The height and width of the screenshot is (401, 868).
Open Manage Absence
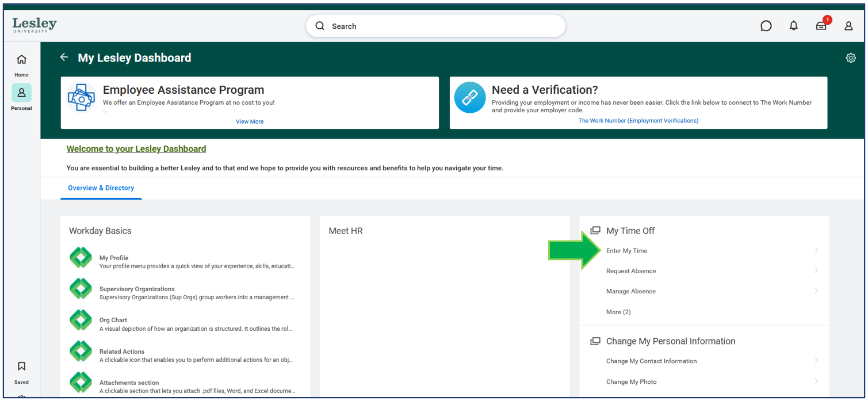[x=631, y=291]
